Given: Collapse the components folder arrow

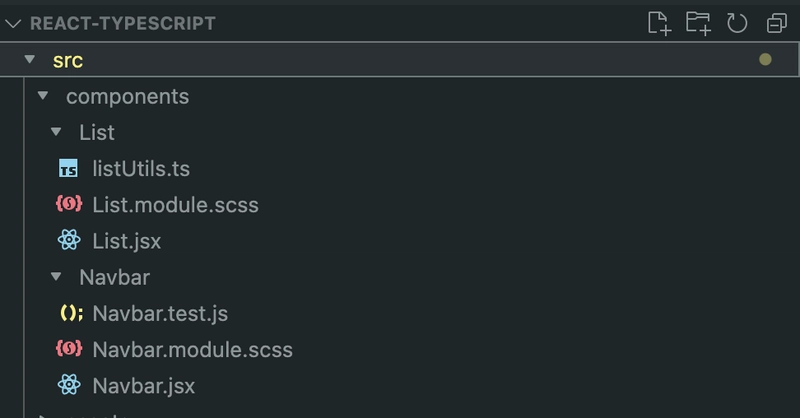Looking at the screenshot, I should point(43,95).
